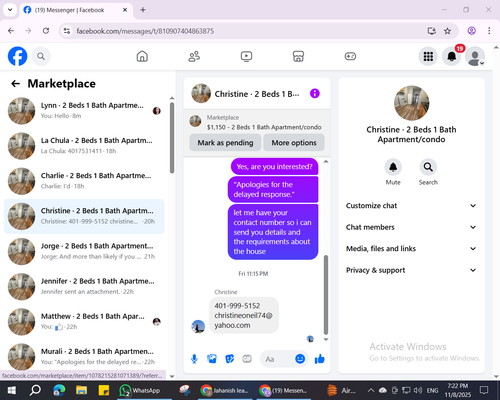Select Christine's conversation in list
The width and height of the screenshot is (500, 400).
click(84, 216)
